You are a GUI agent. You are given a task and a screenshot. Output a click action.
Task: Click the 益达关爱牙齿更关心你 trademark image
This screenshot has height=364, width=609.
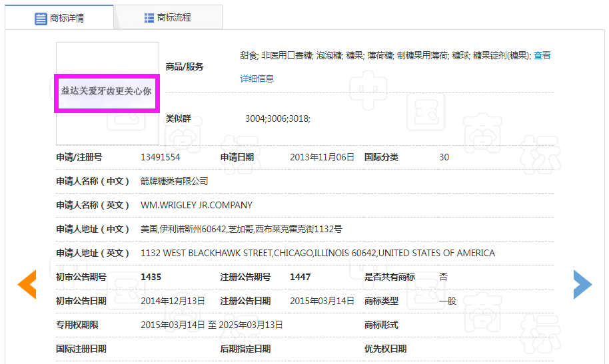pos(107,92)
